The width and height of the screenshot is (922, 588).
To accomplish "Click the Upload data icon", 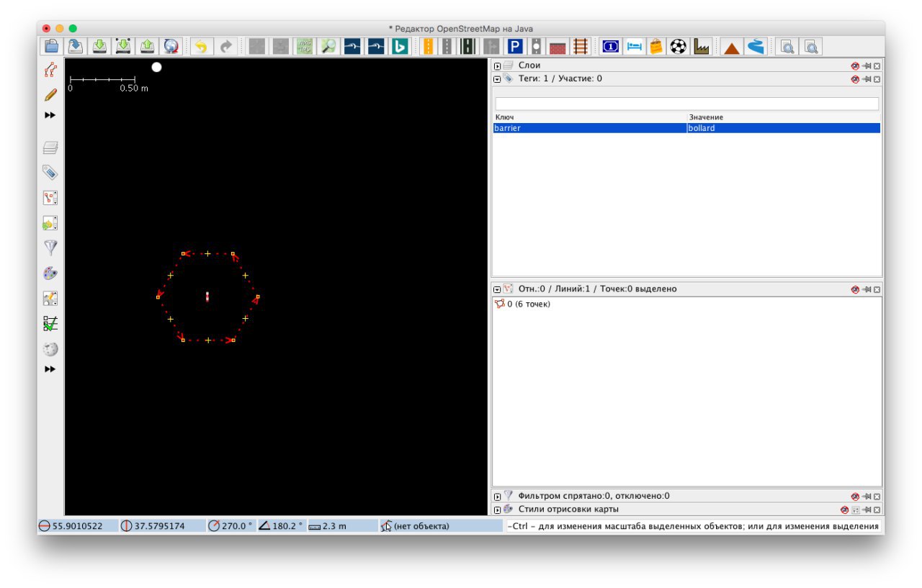I will (x=147, y=46).
